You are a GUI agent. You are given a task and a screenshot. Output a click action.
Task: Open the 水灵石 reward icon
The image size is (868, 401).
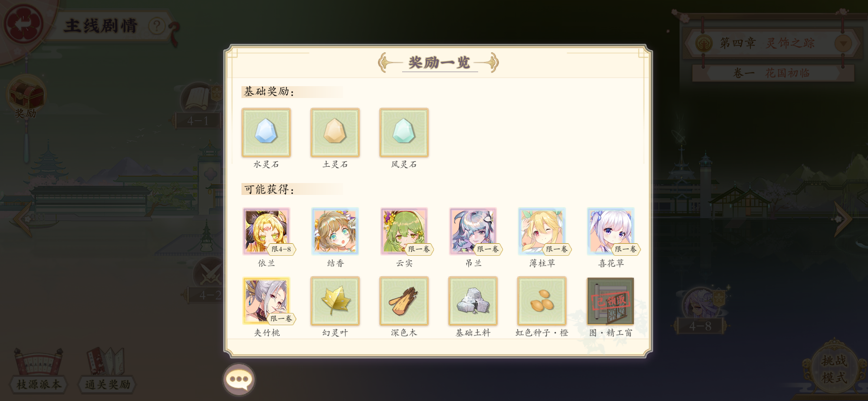[266, 133]
